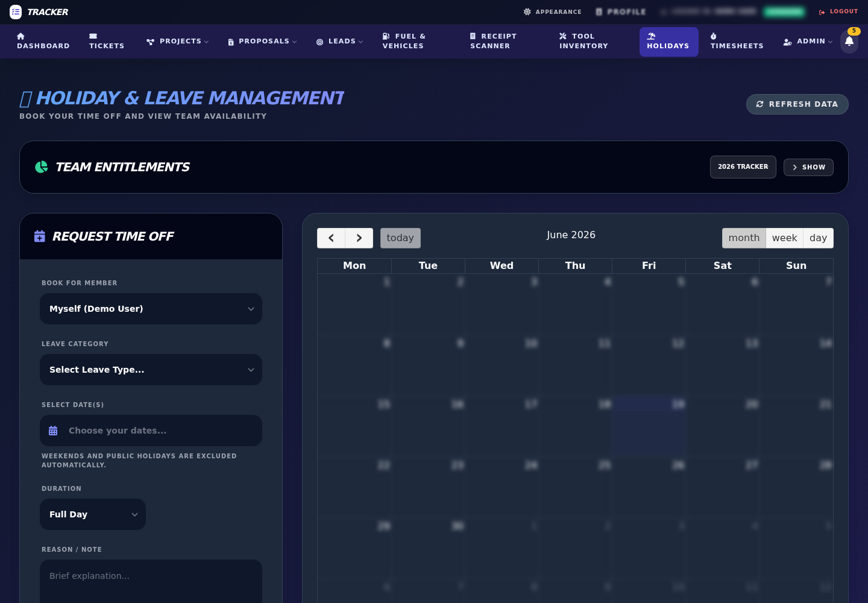Click the Dashboard home icon

point(21,36)
